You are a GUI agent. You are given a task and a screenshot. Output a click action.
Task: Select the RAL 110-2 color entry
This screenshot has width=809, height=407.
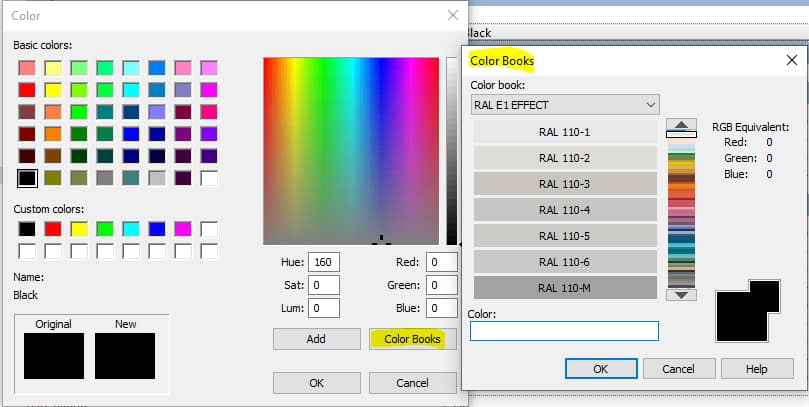tap(565, 158)
